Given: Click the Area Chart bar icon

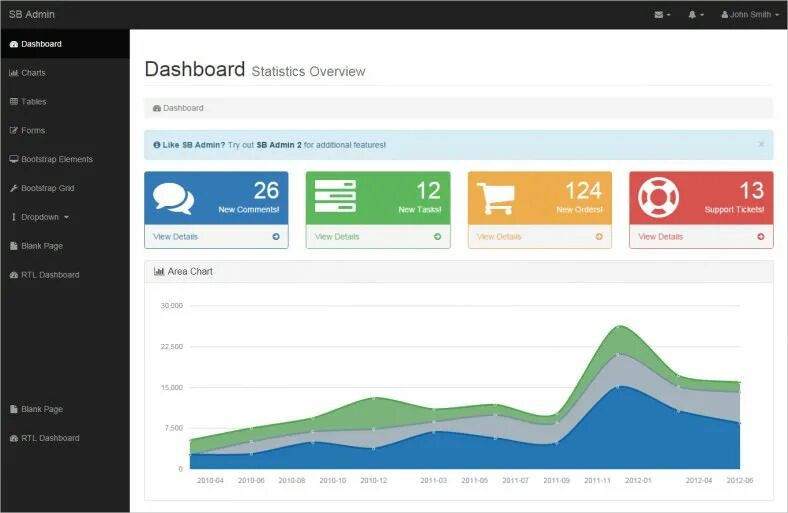Looking at the screenshot, I should pyautogui.click(x=159, y=271).
